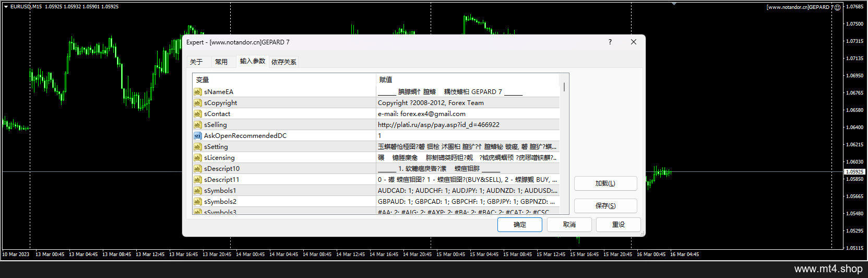The image size is (868, 278).
Task: Click the 1.07685 price level on chart axis
Action: pos(854,7)
